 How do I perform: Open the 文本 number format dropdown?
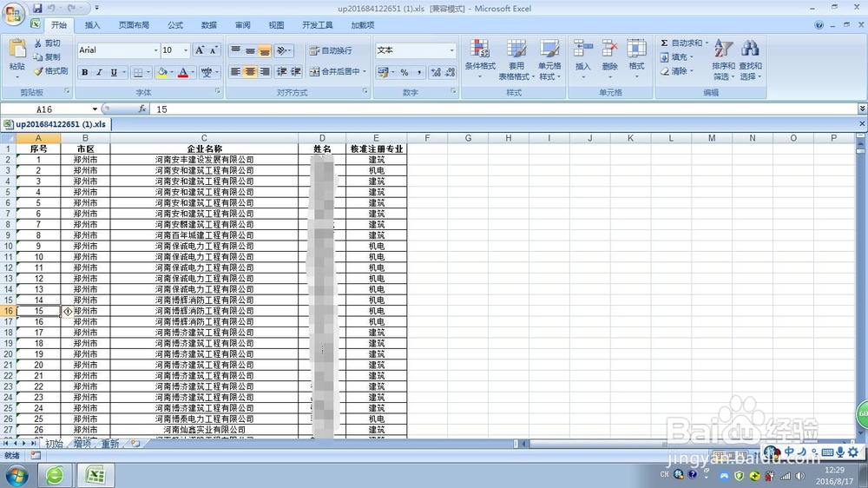[x=451, y=50]
